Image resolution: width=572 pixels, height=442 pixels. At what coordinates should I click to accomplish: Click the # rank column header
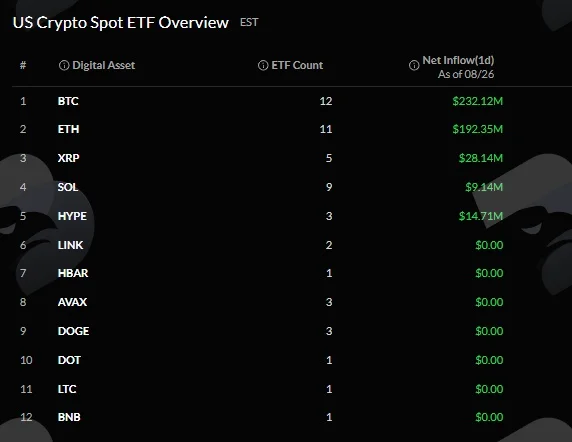pyautogui.click(x=23, y=65)
